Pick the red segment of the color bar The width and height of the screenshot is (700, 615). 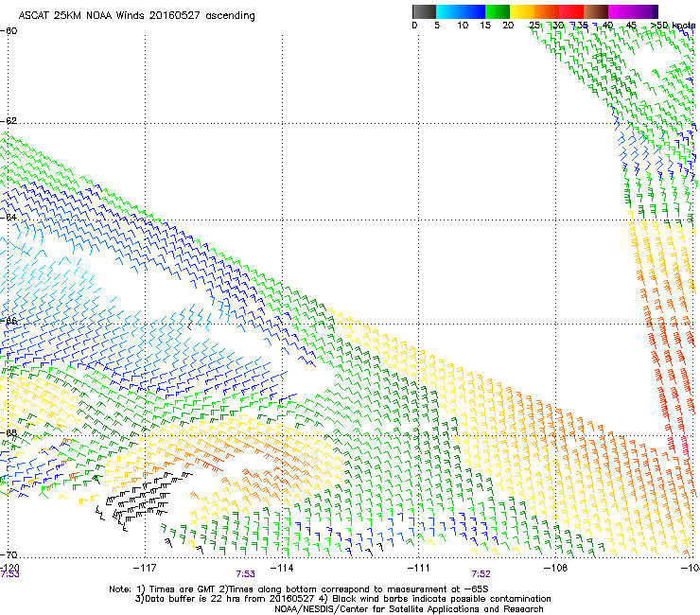[571, 11]
